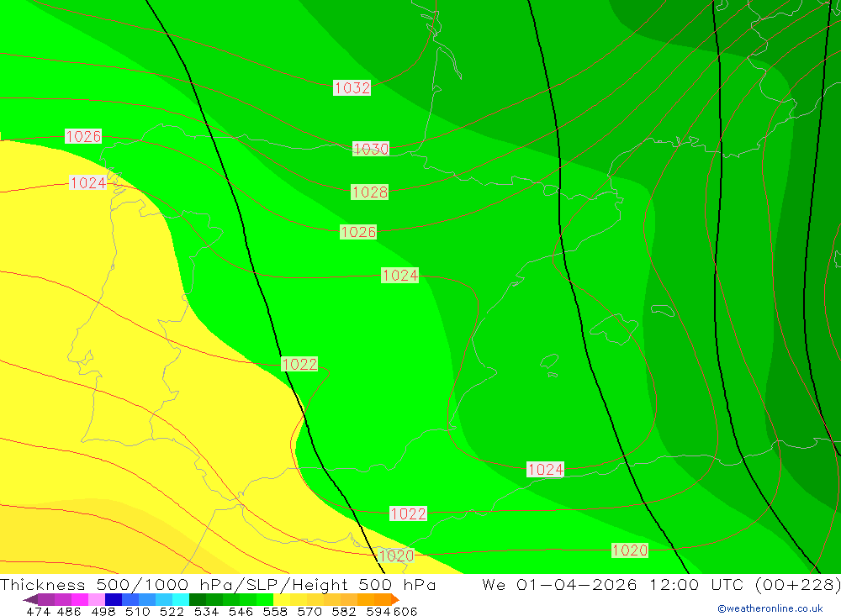841x616 pixels.
Task: Click the legend value 582
Action: click(x=343, y=611)
